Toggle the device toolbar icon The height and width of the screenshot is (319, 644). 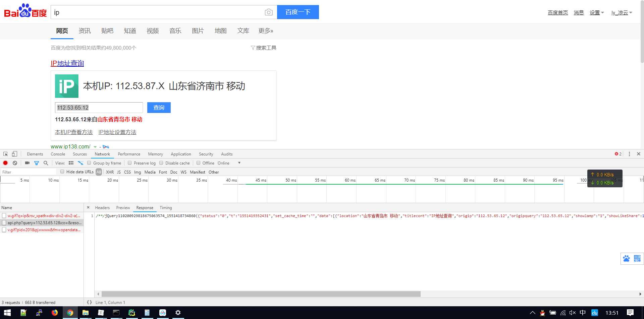[14, 154]
